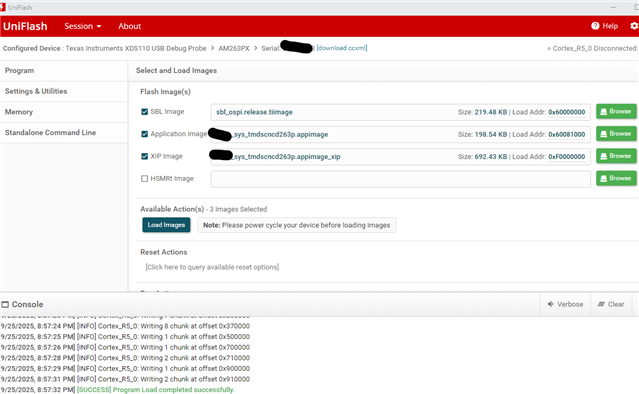Screen dimensions: 639x394
Task: Uncheck the Application Image checkbox
Action: tap(144, 134)
